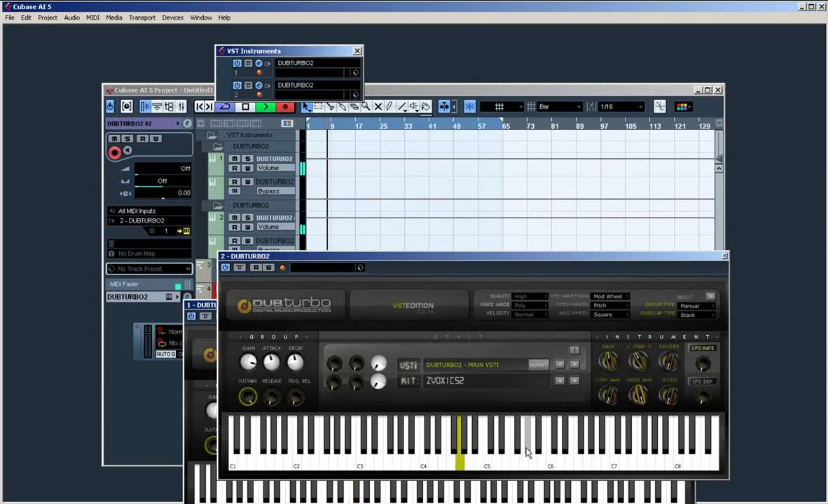Open the Devices menu
Screen dimensions: 828x504
[x=173, y=17]
